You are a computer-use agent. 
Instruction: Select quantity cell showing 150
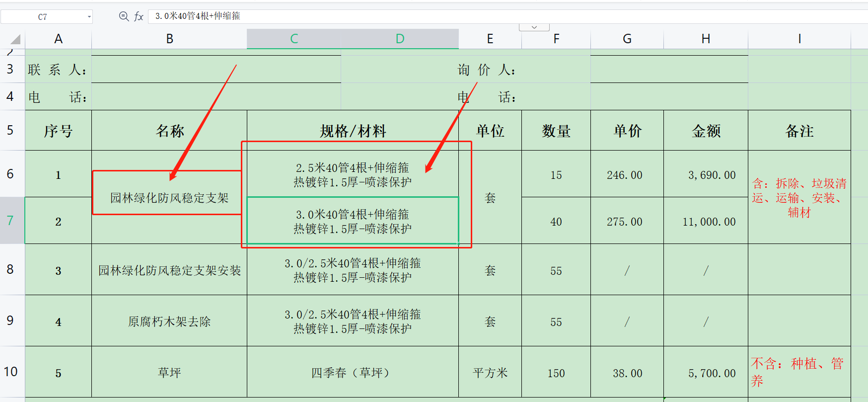coord(556,372)
